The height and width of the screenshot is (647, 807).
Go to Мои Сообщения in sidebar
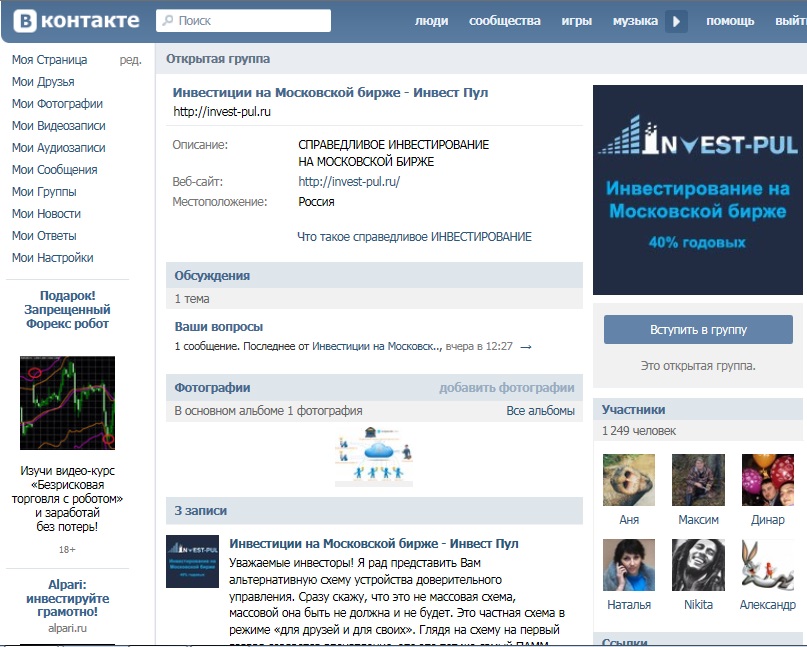[x=54, y=170]
